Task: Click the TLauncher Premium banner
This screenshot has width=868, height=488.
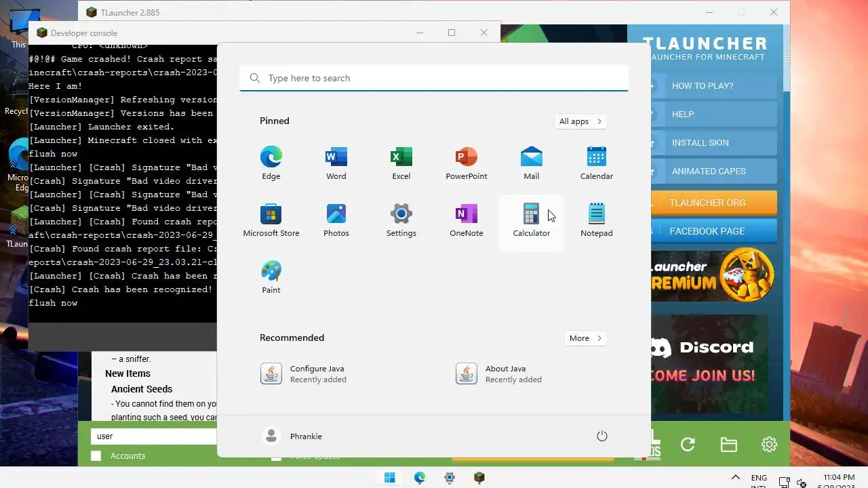Action: (713, 276)
